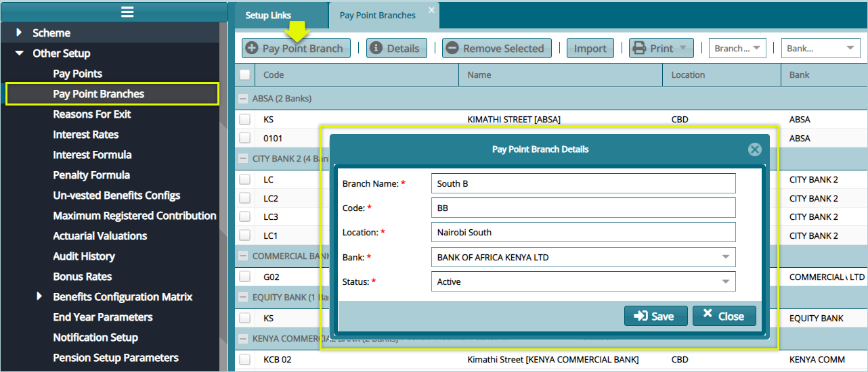Open the Print button dropdown arrow
The height and width of the screenshot is (372, 868).
(683, 48)
